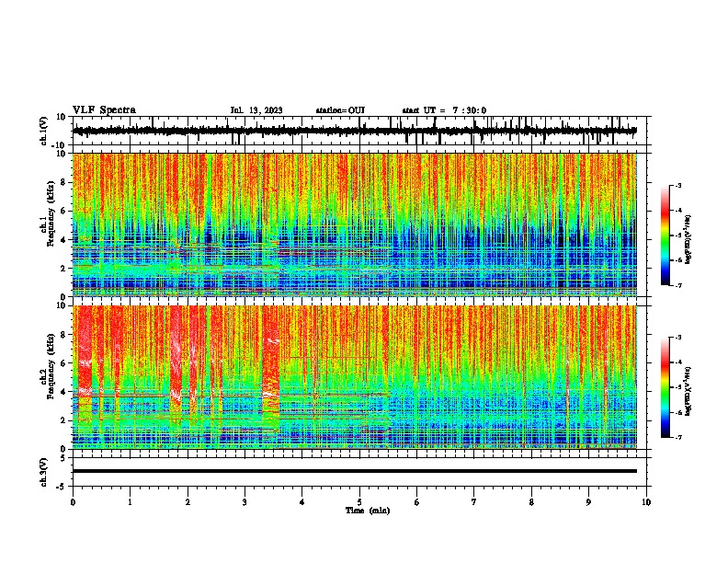Screen dimensions: 728x563
Task: Click the "start UT = 7:30:0" text
Action: click(x=444, y=110)
